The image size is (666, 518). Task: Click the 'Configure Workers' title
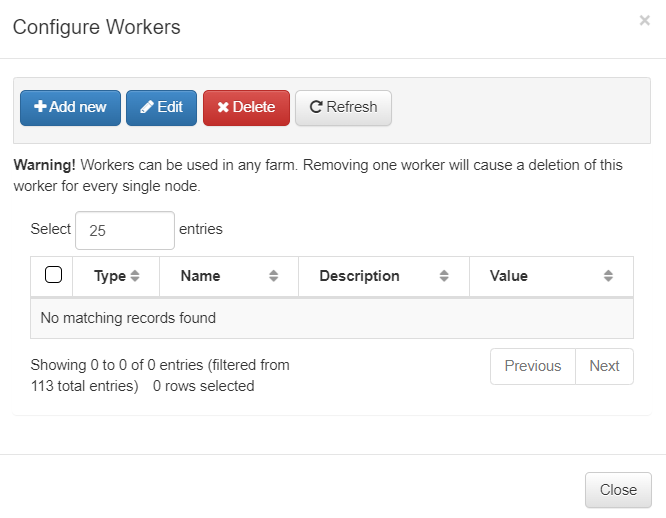pyautogui.click(x=96, y=27)
